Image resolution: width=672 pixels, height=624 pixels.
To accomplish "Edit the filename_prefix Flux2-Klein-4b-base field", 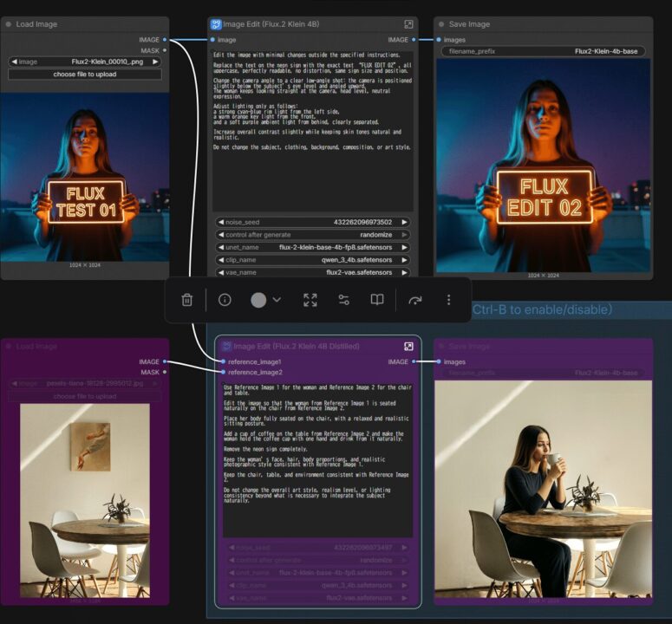I will pyautogui.click(x=543, y=51).
